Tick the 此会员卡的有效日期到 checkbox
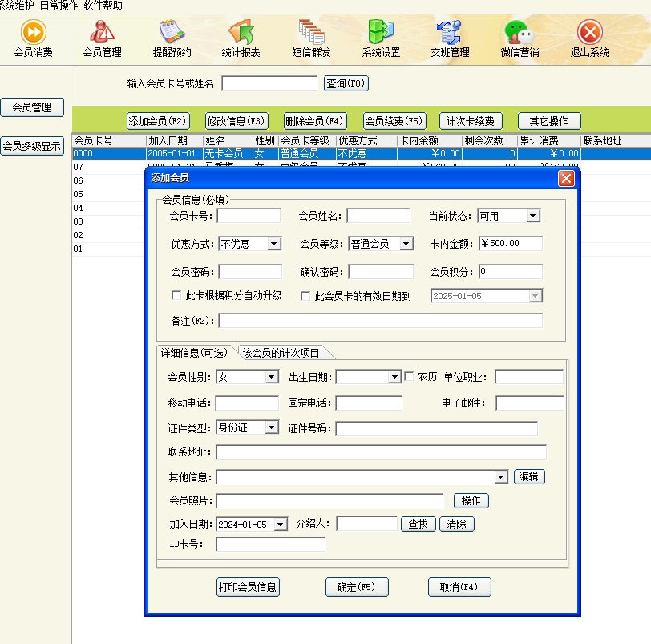651x644 pixels. click(305, 296)
